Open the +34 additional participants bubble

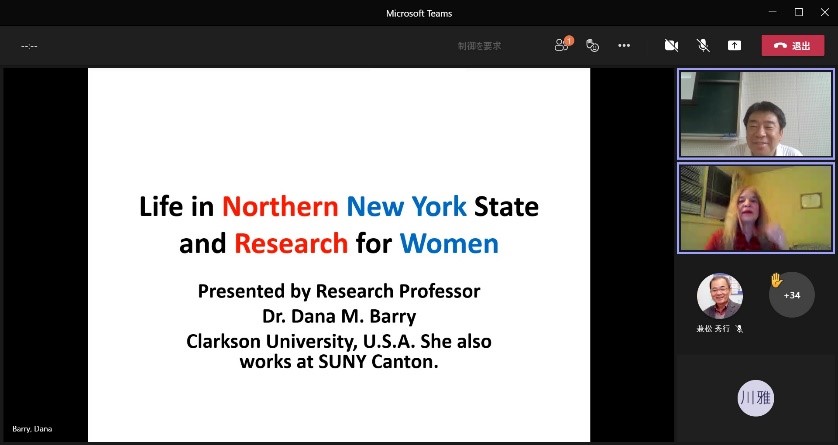point(792,295)
